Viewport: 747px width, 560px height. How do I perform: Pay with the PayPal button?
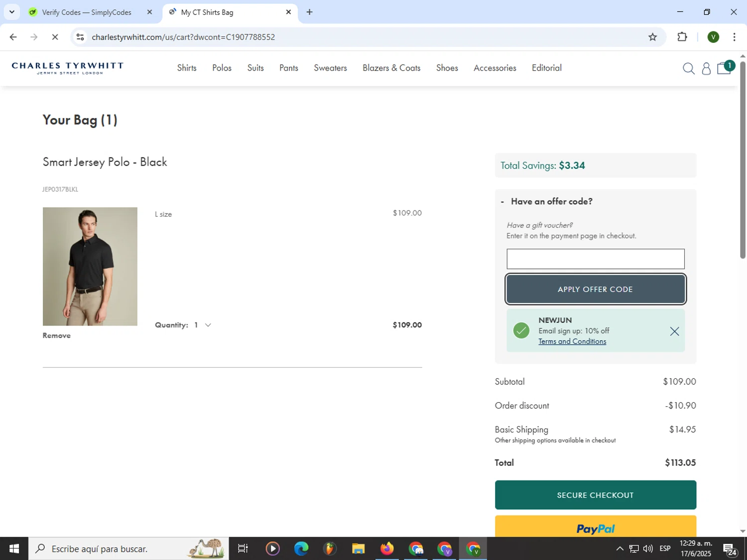click(595, 527)
